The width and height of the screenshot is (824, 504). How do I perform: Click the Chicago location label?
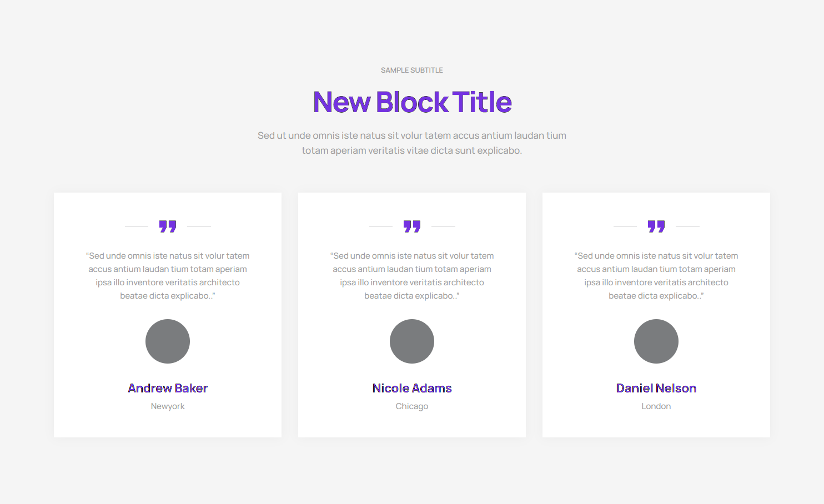(x=412, y=406)
